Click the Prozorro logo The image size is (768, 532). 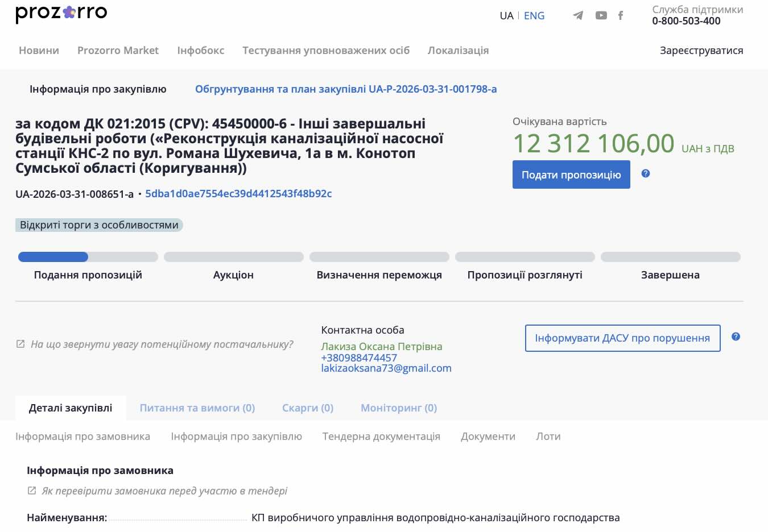(x=61, y=14)
